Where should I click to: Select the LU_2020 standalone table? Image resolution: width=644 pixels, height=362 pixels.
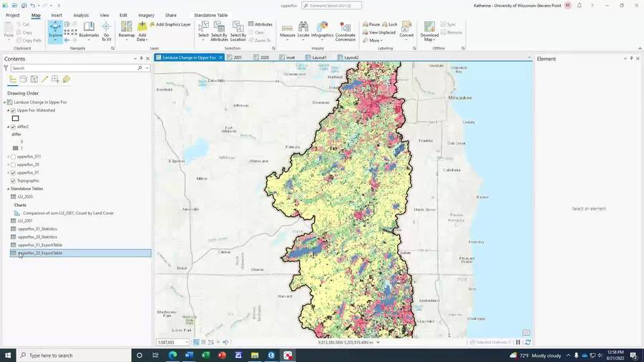[x=25, y=197]
